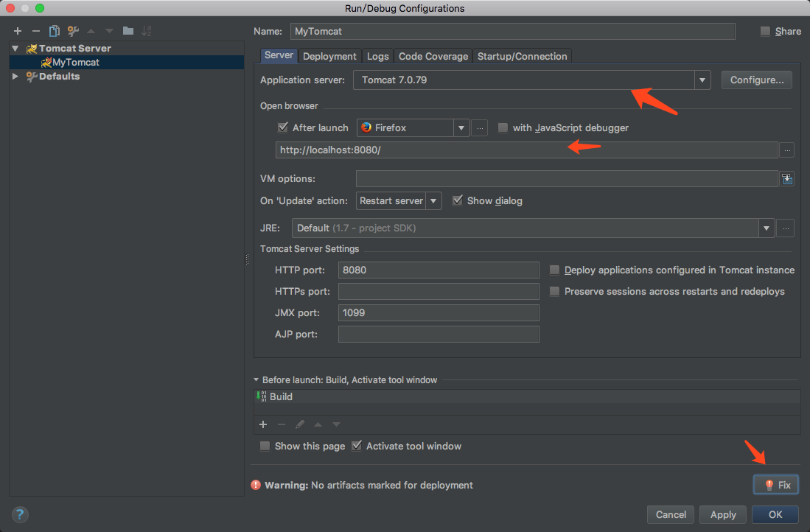Click the add before-launch task plus icon
This screenshot has height=532, width=810.
point(263,424)
